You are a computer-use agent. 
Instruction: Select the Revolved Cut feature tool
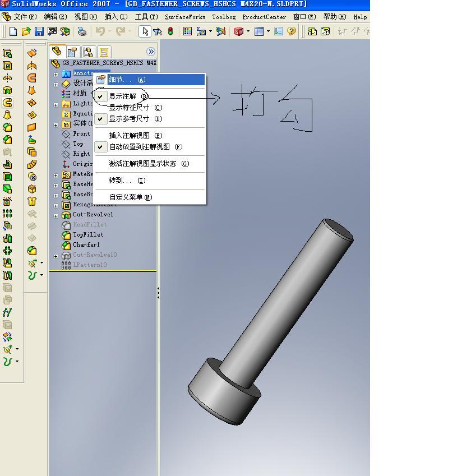point(7,90)
